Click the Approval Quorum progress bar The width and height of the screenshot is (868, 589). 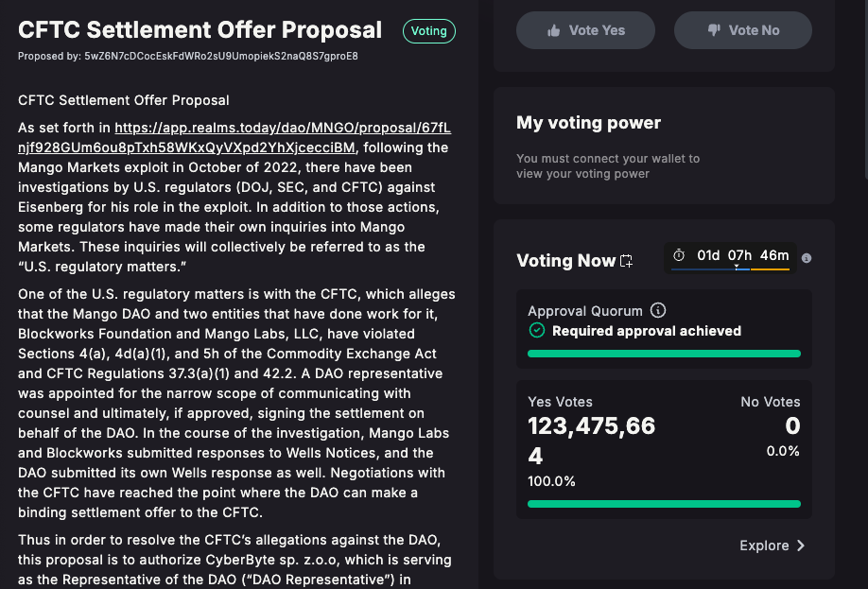[x=665, y=354]
